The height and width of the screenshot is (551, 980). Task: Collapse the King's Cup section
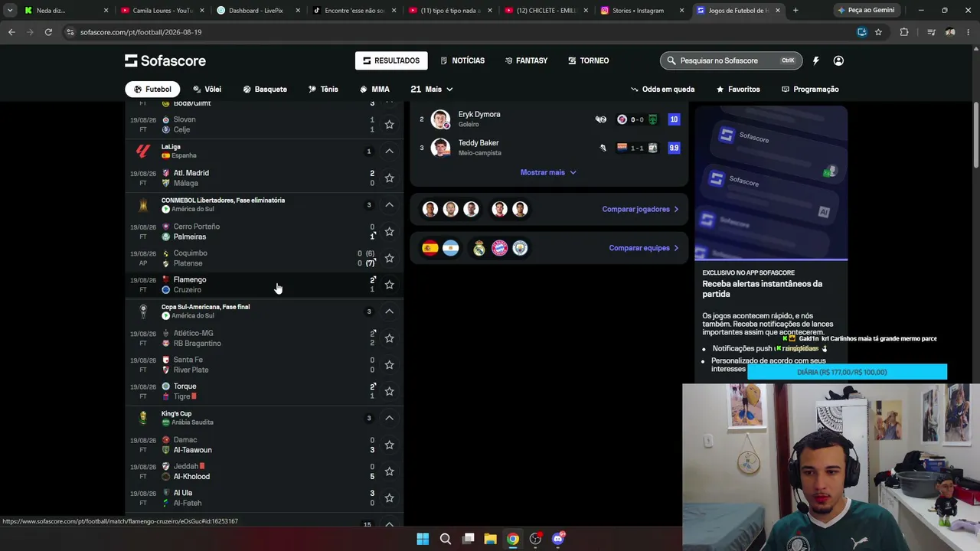click(x=389, y=418)
